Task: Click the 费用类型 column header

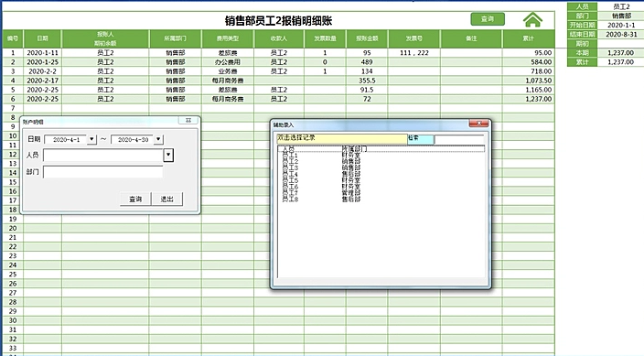Action: click(228, 38)
